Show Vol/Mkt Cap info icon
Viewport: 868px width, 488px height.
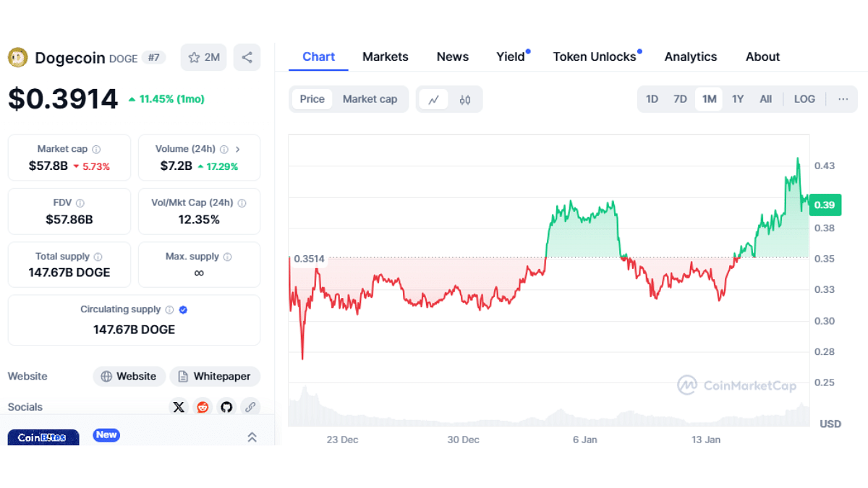click(242, 203)
